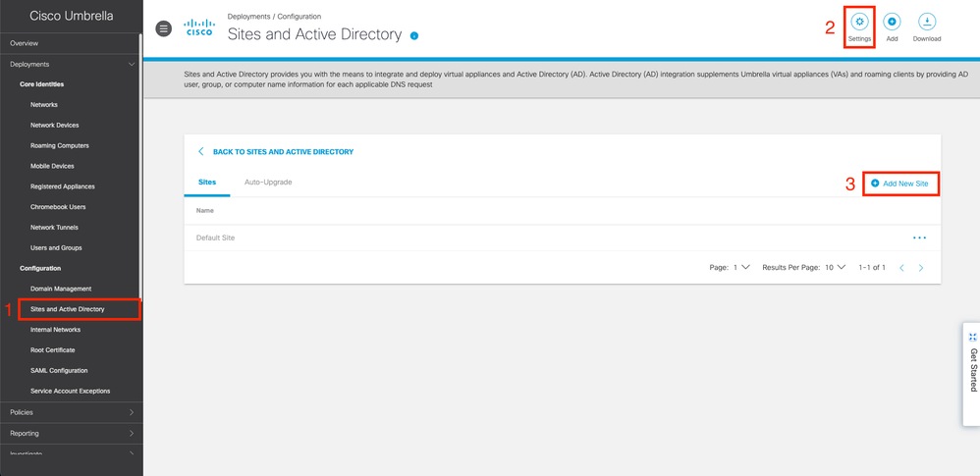This screenshot has width=980, height=476.
Task: Select the Sites tab
Action: pyautogui.click(x=206, y=183)
